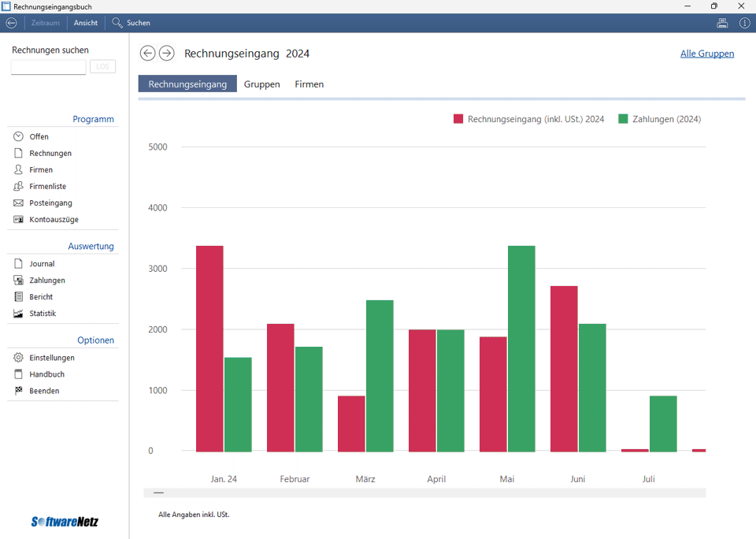Viewport: 756px width, 539px height.
Task: Open Suchen in the toolbar
Action: [x=132, y=23]
